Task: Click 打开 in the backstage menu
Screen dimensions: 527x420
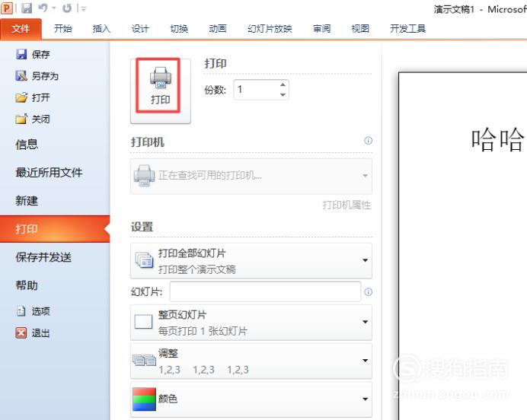Action: pos(33,97)
